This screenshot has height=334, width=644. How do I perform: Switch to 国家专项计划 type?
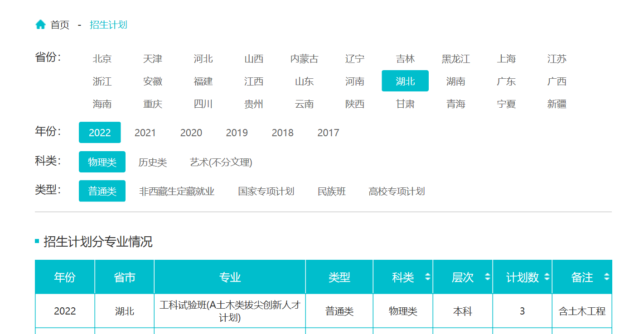(266, 191)
